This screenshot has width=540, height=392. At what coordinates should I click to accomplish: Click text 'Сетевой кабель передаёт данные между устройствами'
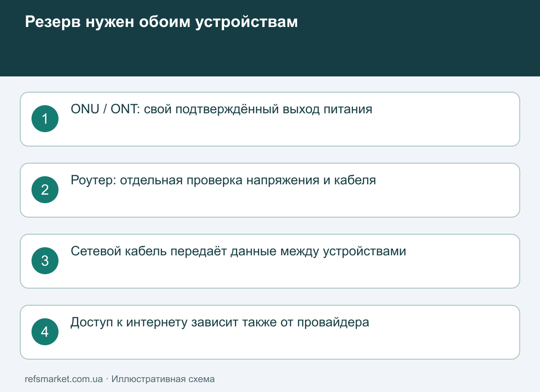[x=238, y=251]
